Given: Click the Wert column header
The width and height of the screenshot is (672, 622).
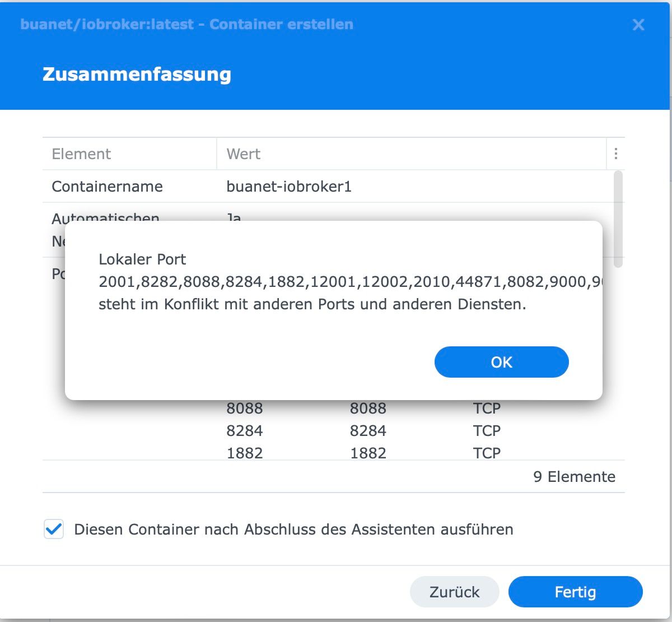Looking at the screenshot, I should click(244, 154).
